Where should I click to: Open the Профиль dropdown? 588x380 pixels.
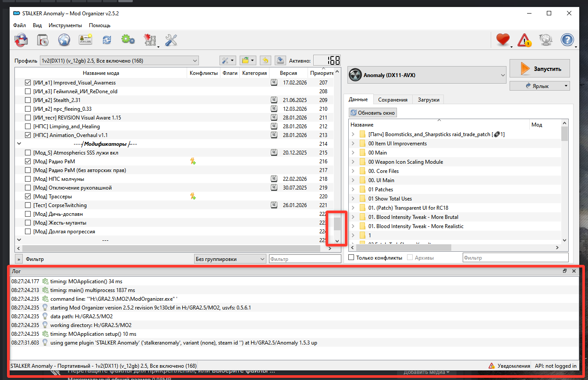click(x=119, y=60)
